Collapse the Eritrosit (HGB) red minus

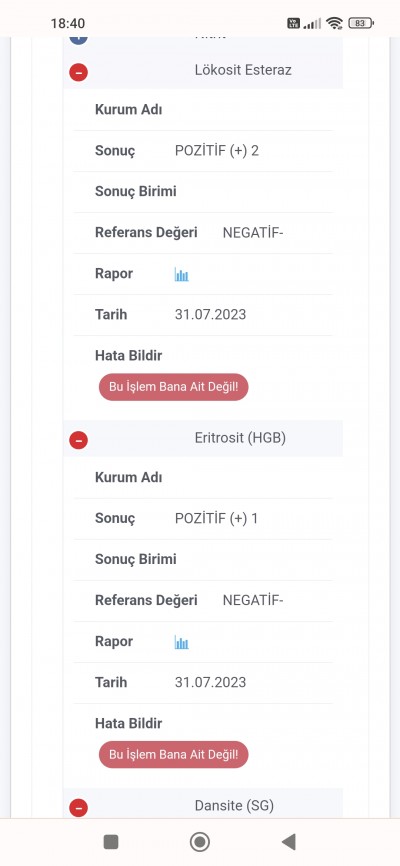[x=78, y=440]
